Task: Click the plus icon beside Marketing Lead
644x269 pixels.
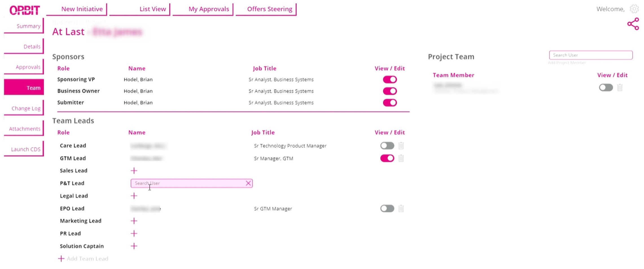Action: 134,221
